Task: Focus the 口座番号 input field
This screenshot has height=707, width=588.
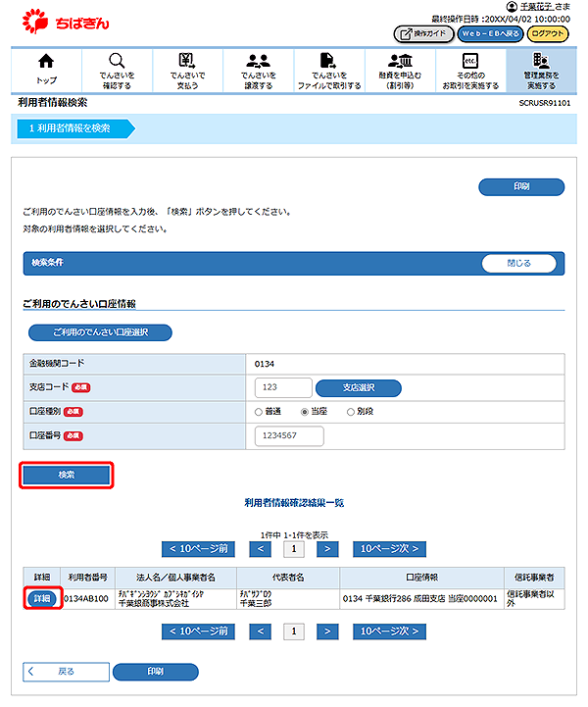Action: (289, 436)
